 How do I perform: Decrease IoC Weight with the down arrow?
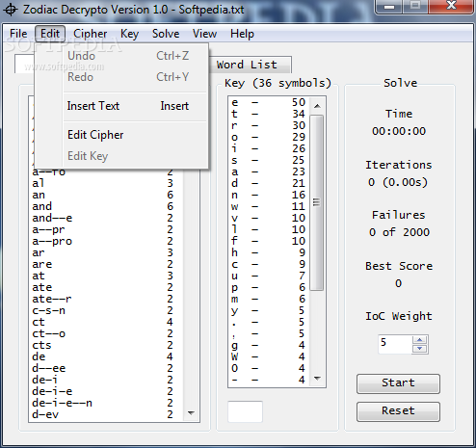[420, 349]
